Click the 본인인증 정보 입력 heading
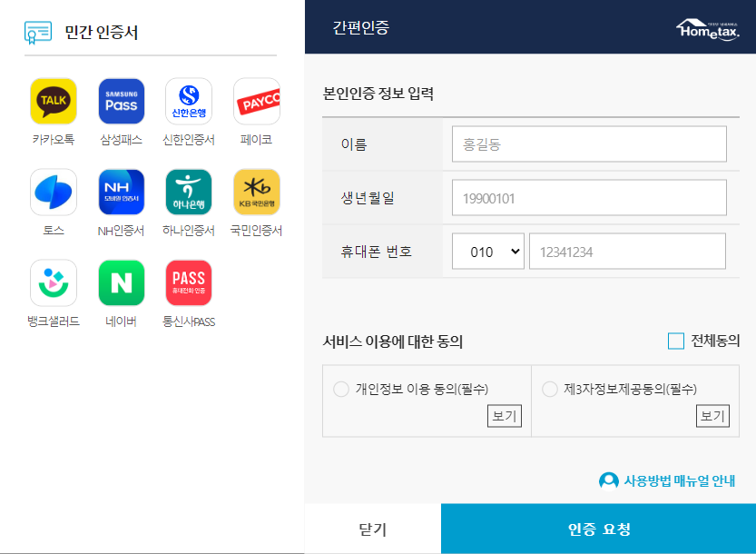Screen dimensions: 756x554 pos(378,94)
